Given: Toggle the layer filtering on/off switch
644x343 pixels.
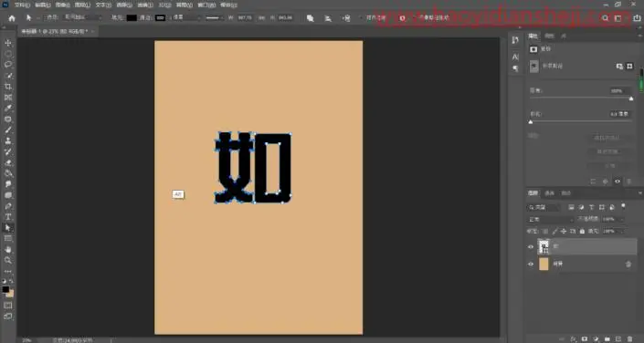Looking at the screenshot, I should [624, 205].
